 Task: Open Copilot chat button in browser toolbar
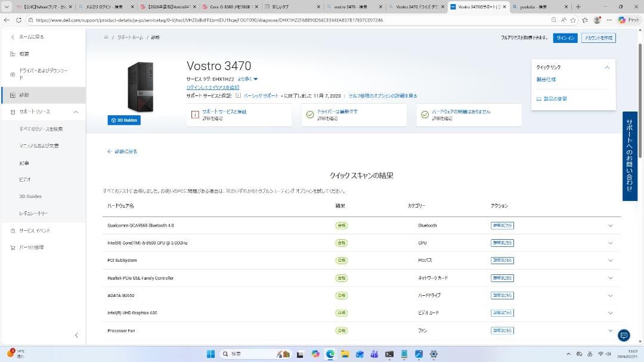[x=628, y=20]
